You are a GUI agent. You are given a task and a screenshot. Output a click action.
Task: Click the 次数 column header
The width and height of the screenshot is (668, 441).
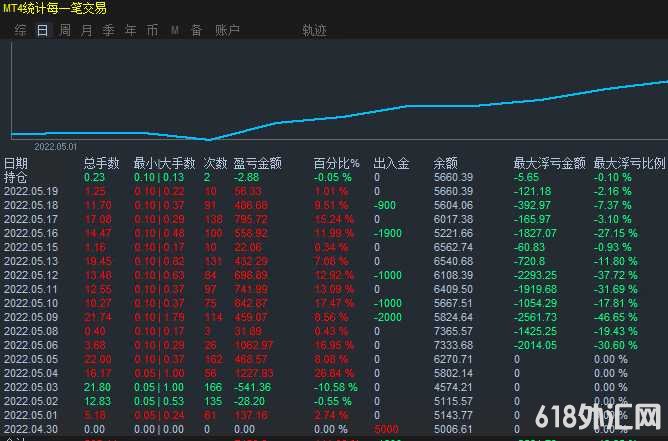point(215,163)
